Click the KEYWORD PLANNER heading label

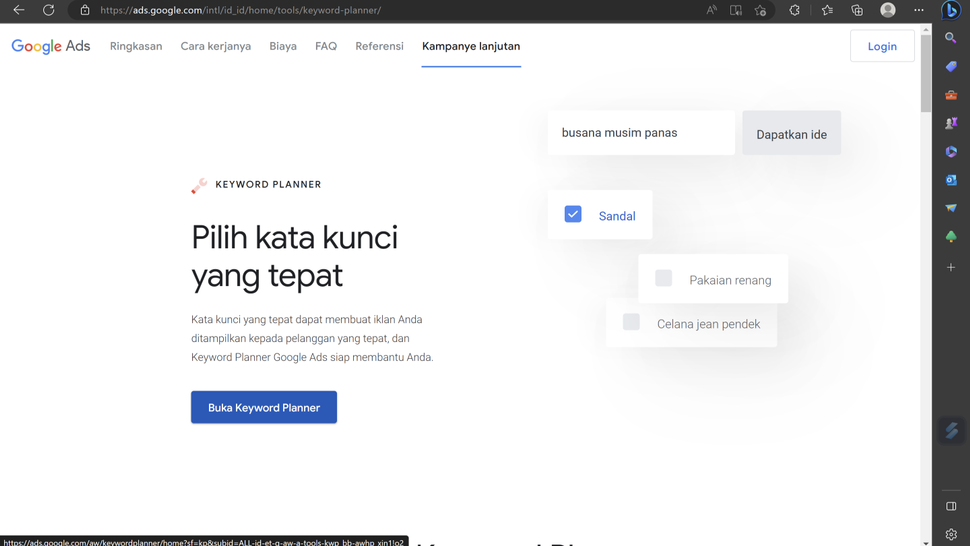point(268,184)
